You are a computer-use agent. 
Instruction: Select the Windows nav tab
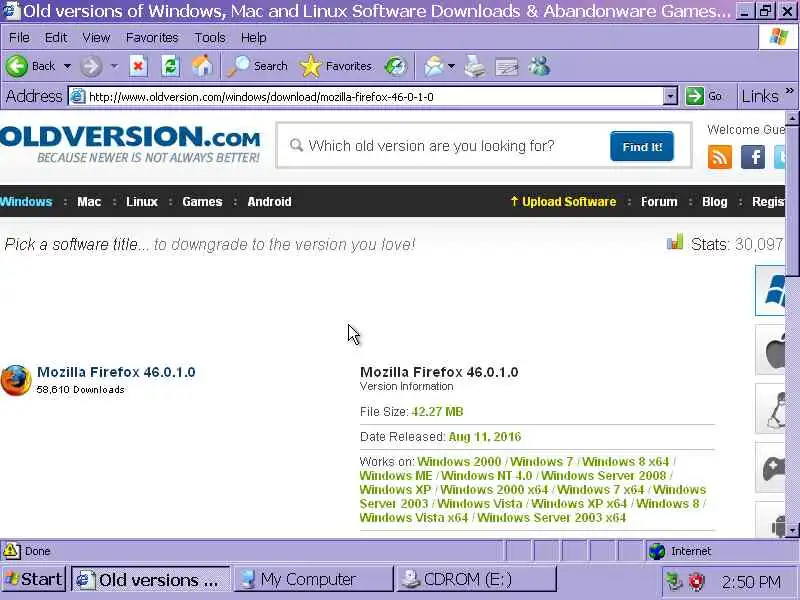(x=26, y=202)
